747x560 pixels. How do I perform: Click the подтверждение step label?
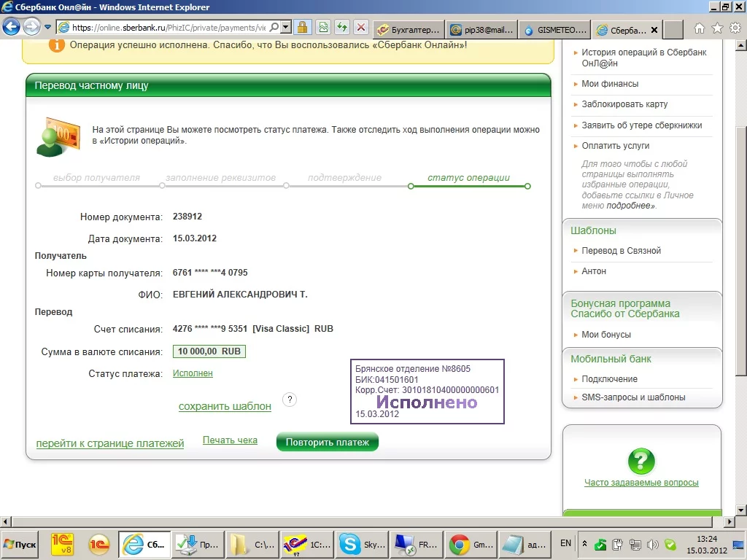pos(344,178)
